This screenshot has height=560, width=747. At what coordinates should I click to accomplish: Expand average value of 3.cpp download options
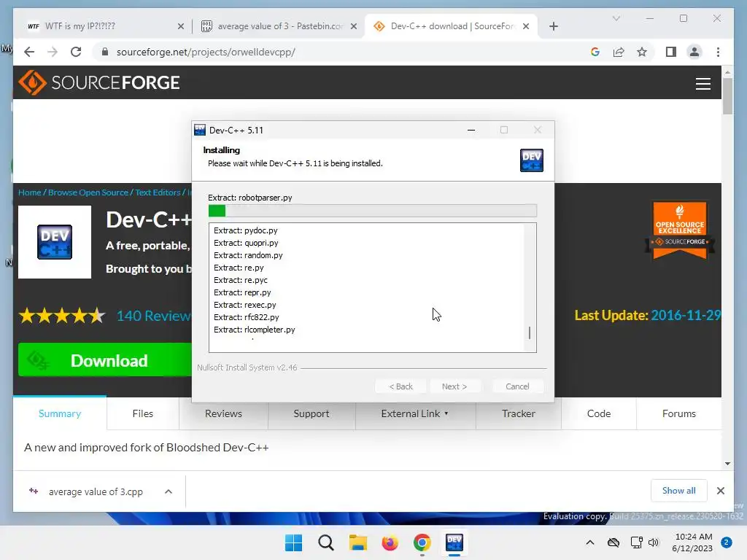(x=169, y=491)
